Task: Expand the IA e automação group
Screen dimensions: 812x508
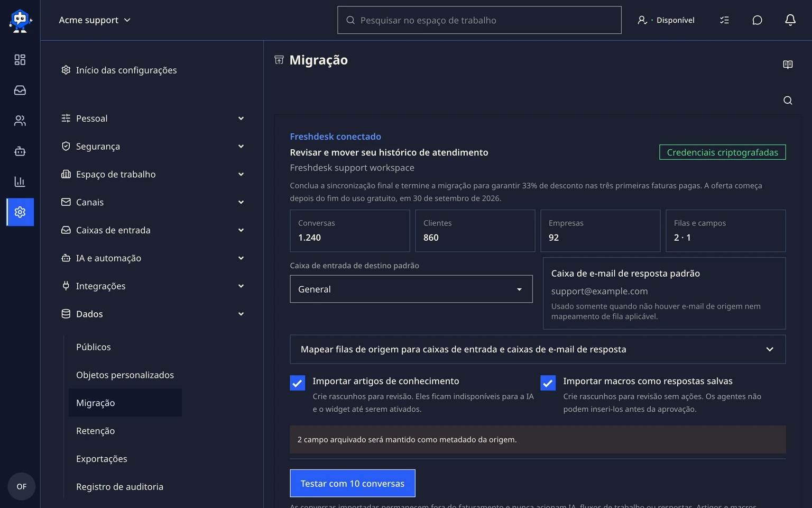Action: point(153,258)
